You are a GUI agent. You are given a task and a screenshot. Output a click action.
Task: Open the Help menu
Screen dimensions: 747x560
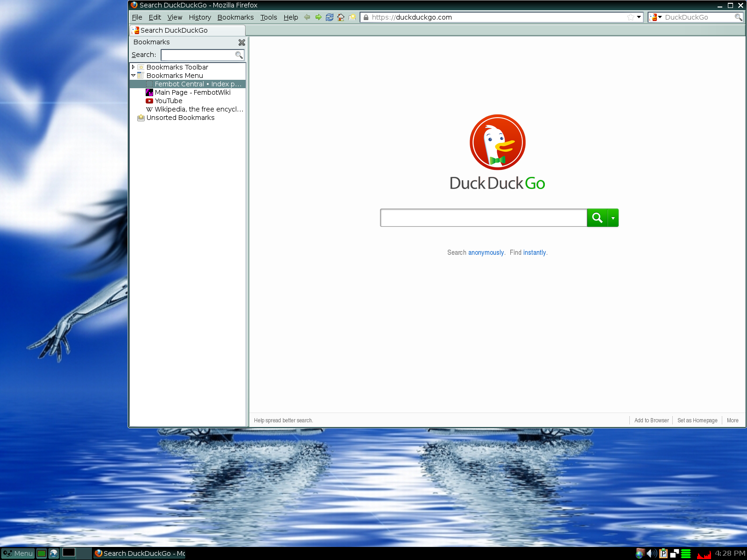coord(290,17)
